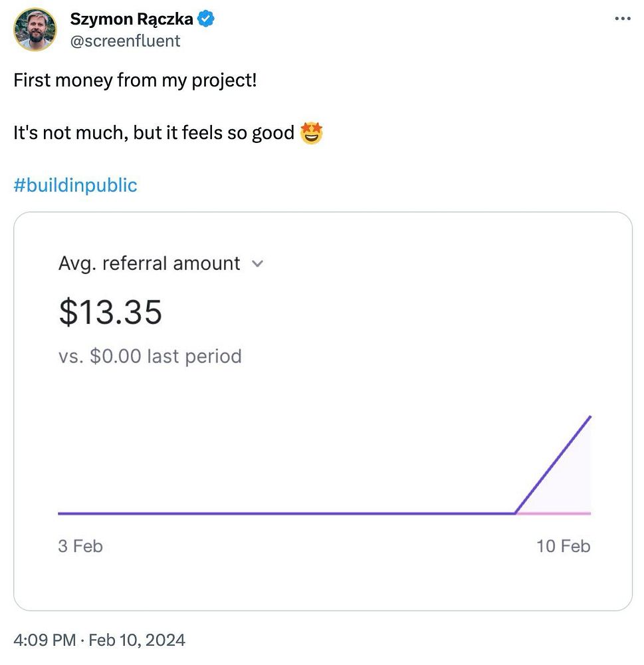Click the Szymon Rączka display name
644x665 pixels.
(132, 19)
